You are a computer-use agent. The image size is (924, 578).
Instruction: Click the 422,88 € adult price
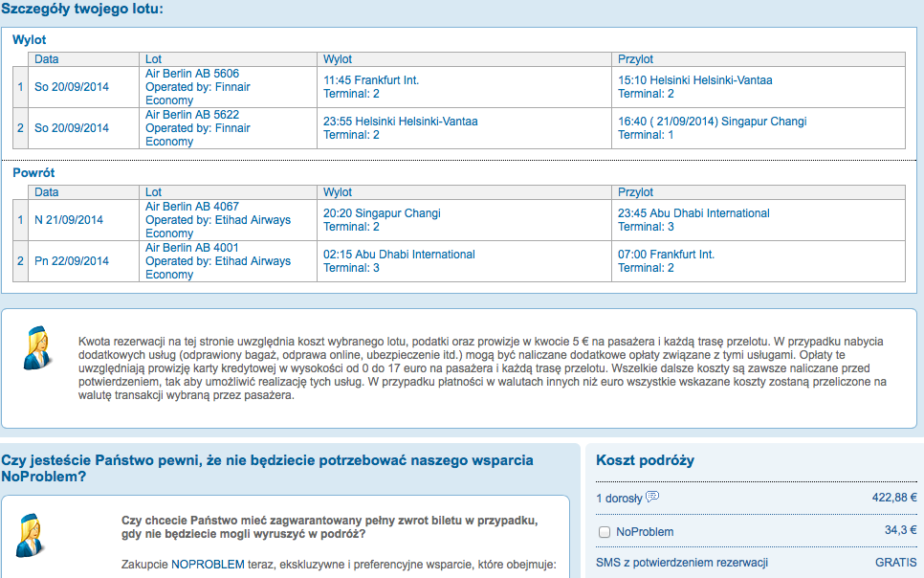[x=894, y=498]
